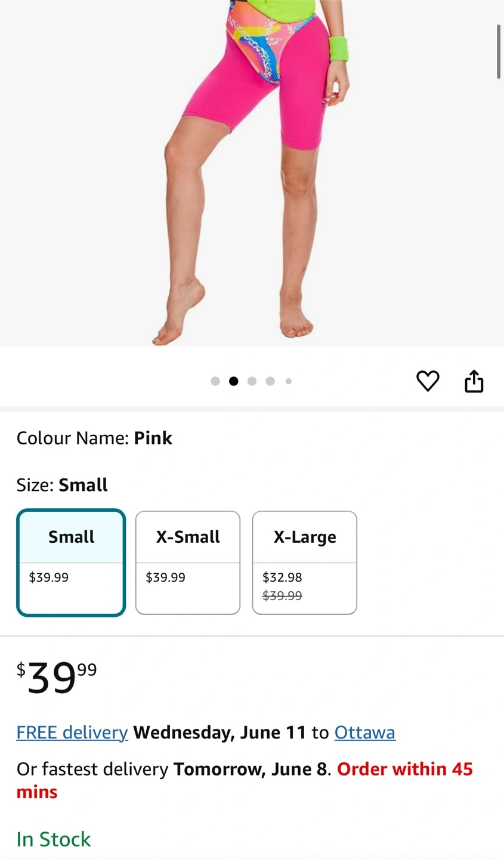
Task: Tap the red Order within 45 mins text
Action: [245, 781]
